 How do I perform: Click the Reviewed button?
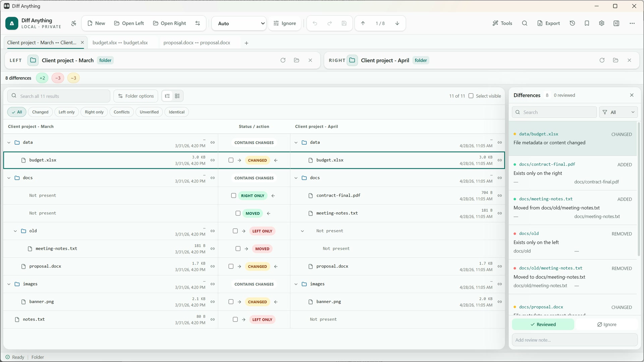point(543,324)
